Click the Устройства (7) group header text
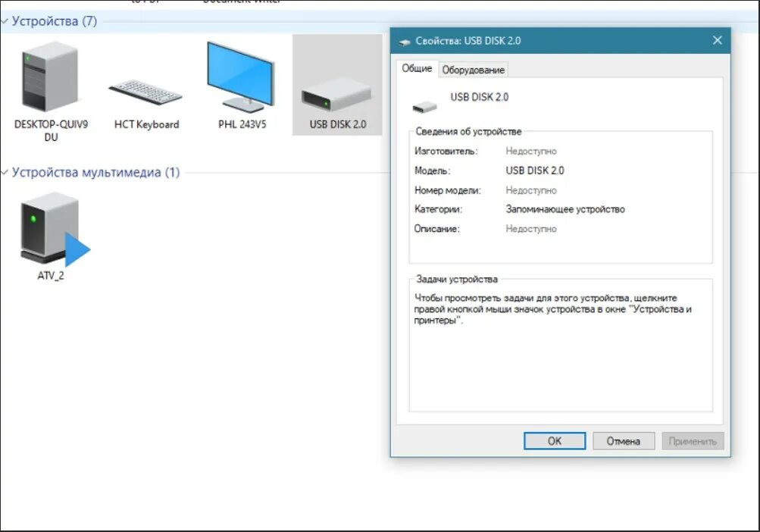This screenshot has width=760, height=532. tap(55, 21)
